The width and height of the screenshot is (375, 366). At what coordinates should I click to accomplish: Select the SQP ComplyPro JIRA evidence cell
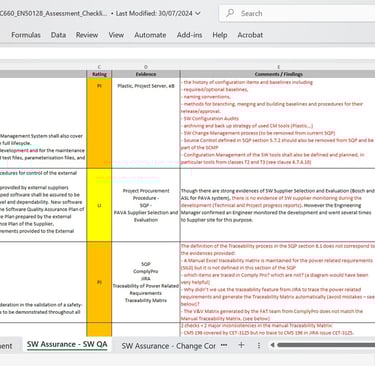pos(146,282)
